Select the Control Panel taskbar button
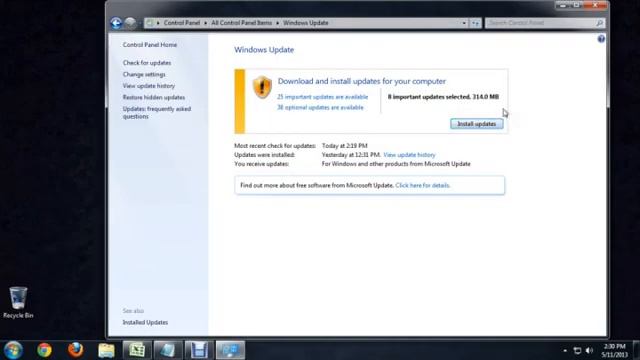This screenshot has height=360, width=640. (230, 351)
